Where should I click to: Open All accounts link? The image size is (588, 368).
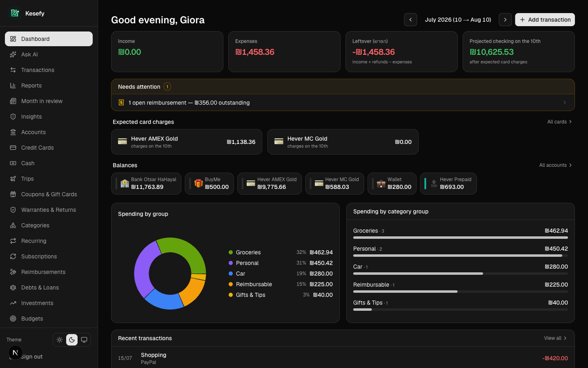(x=555, y=165)
